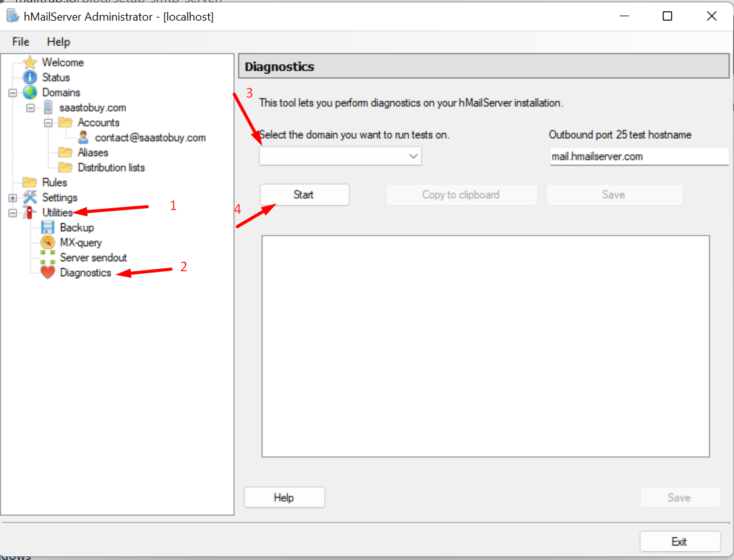Open the Accounts folder
734x560 pixels.
pyautogui.click(x=99, y=122)
